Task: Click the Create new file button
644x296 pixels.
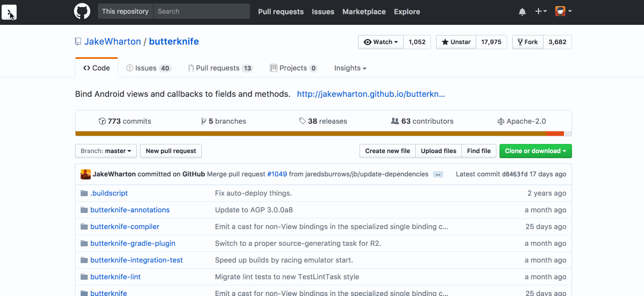Action: click(x=387, y=151)
